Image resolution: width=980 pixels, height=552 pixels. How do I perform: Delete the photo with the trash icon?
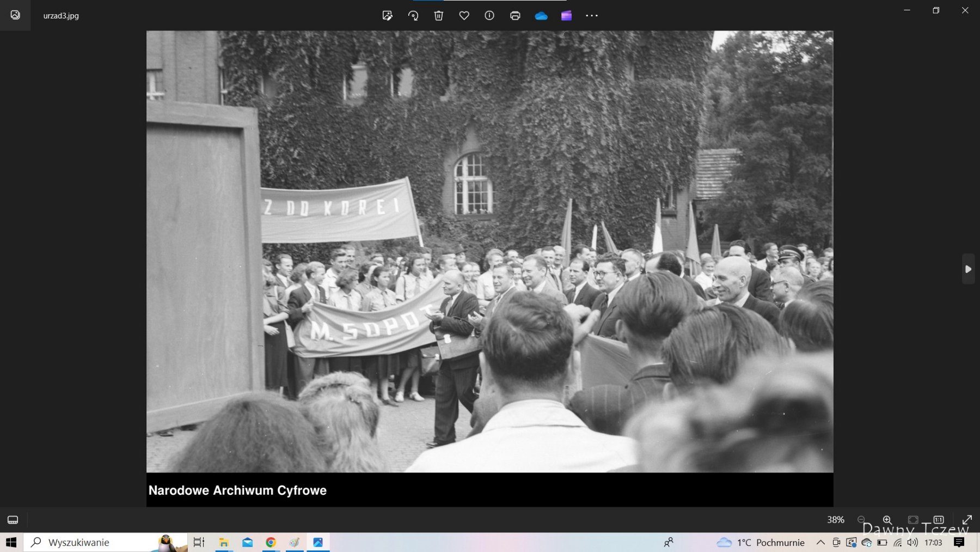tap(438, 16)
